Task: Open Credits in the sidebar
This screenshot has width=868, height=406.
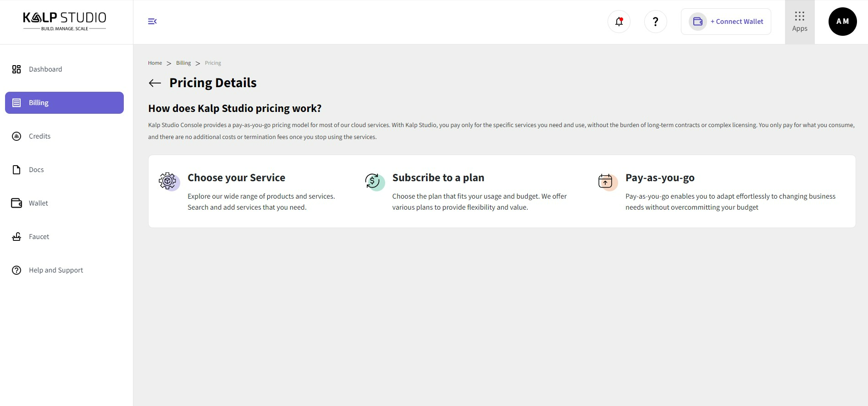Action: 39,136
